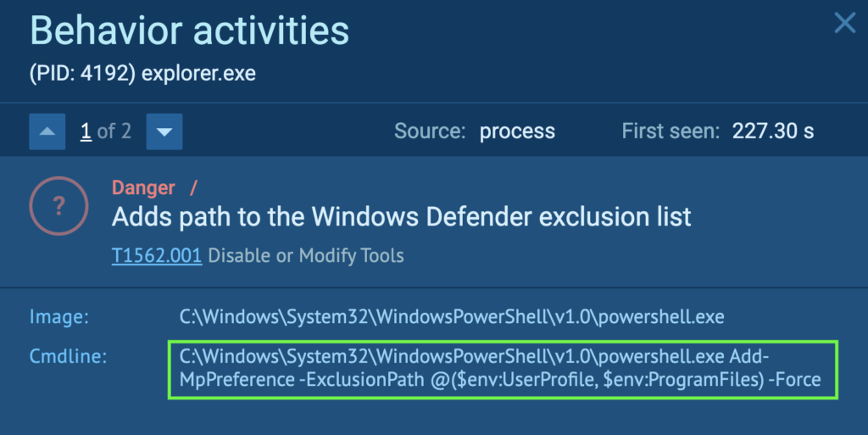Select the Behavior activities title
The image size is (868, 435).
(x=190, y=31)
